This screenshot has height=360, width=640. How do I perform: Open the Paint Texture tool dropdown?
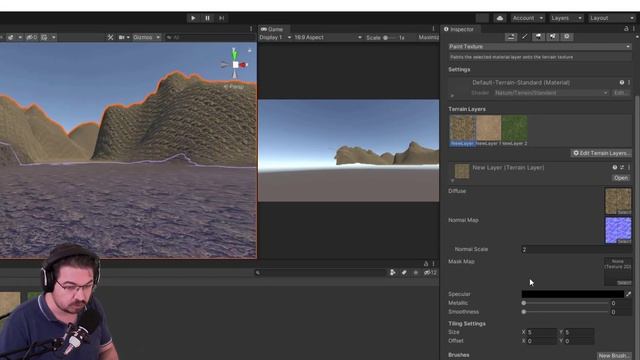(540, 47)
